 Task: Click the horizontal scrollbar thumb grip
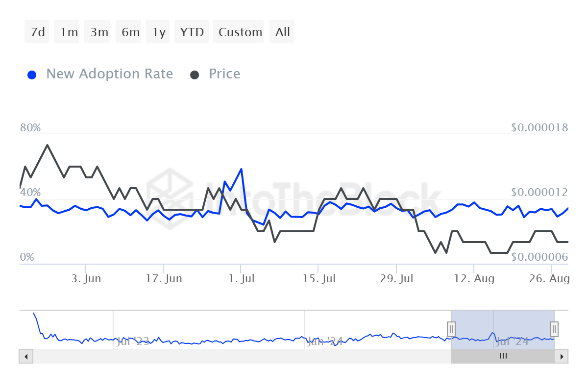point(503,356)
